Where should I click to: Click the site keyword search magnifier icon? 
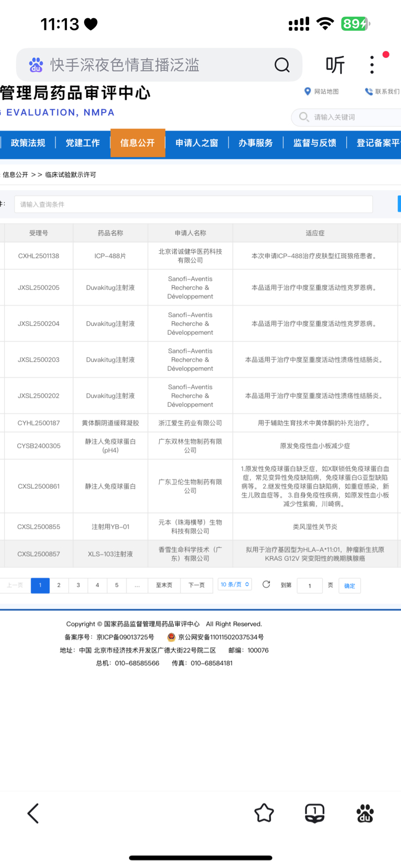(x=304, y=117)
